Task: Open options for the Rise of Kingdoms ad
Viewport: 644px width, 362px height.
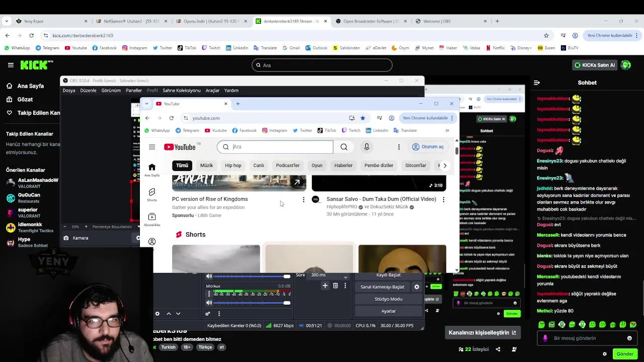Action: click(x=303, y=200)
